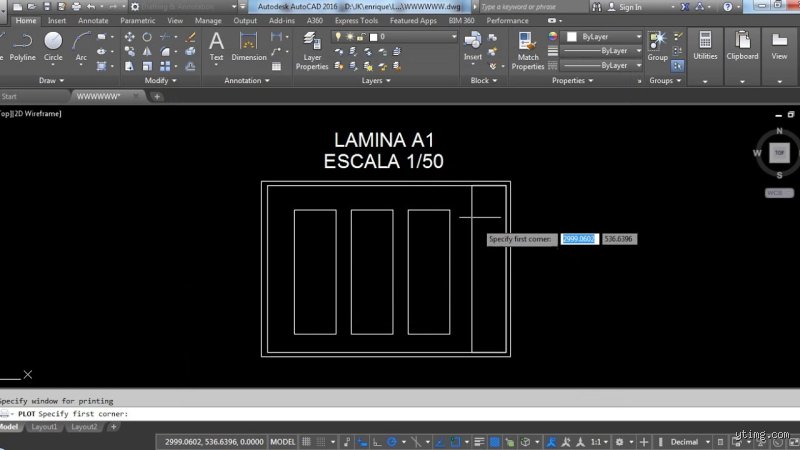The image size is (800, 450).
Task: Click the Mirror tool icon
Action: coord(147,52)
